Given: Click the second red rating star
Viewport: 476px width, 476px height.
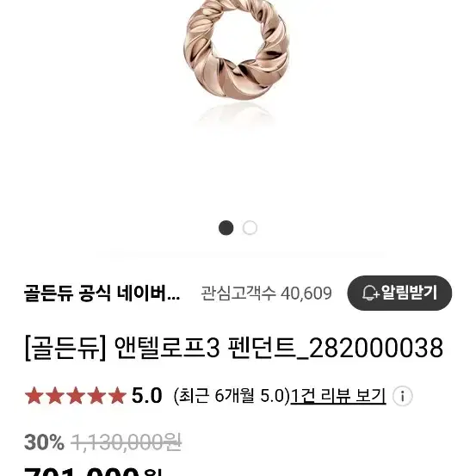Looking at the screenshot, I should pyautogui.click(x=55, y=396).
